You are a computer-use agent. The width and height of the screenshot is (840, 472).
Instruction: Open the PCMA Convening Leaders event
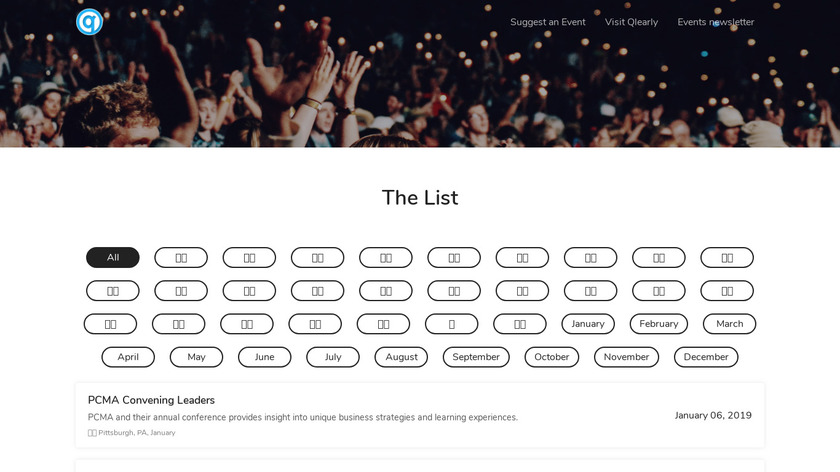point(151,400)
